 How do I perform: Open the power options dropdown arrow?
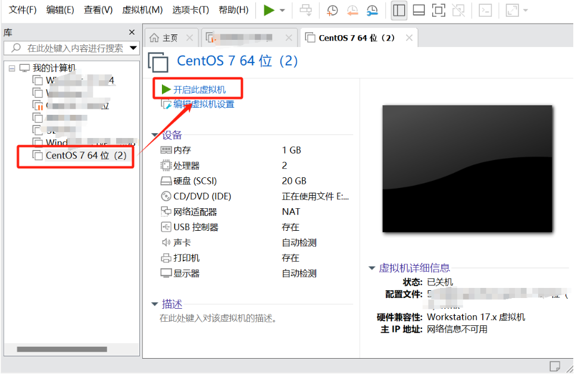tap(282, 11)
